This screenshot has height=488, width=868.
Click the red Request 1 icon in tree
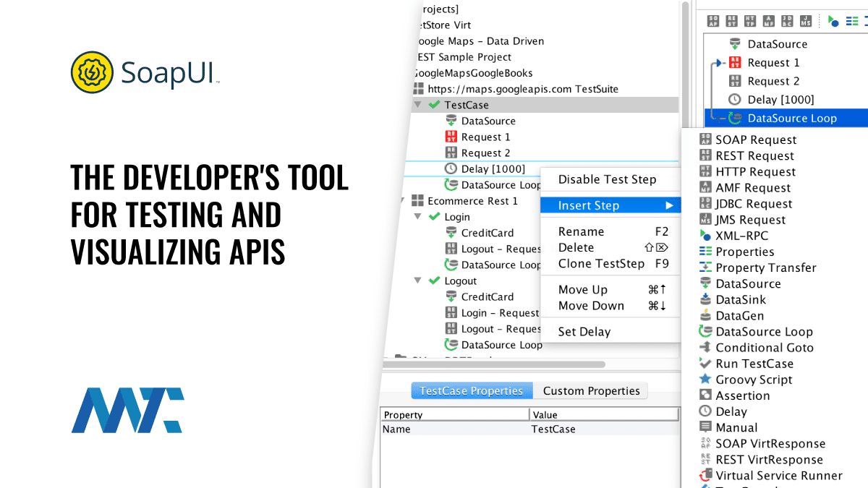[x=451, y=137]
